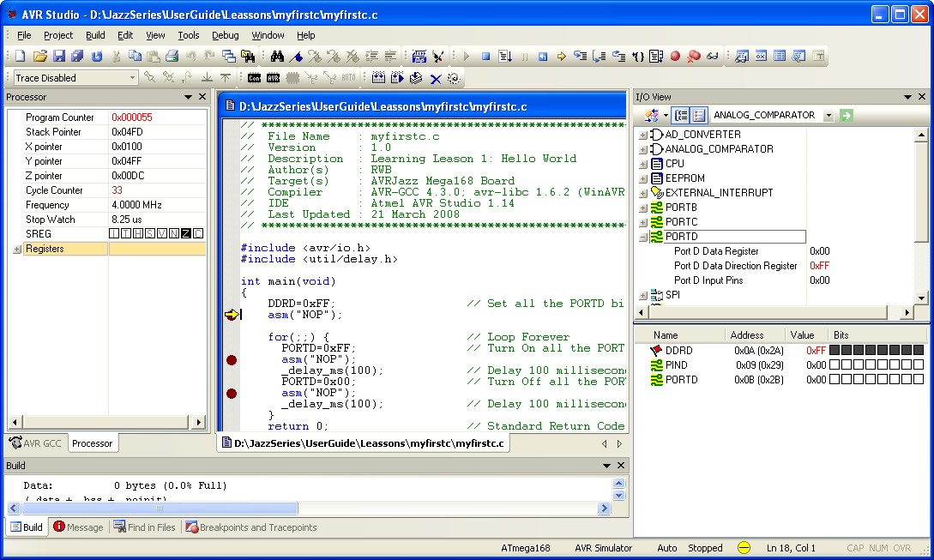Click the Name column header in I/O View
The width and height of the screenshot is (934, 560).
pyautogui.click(x=680, y=335)
